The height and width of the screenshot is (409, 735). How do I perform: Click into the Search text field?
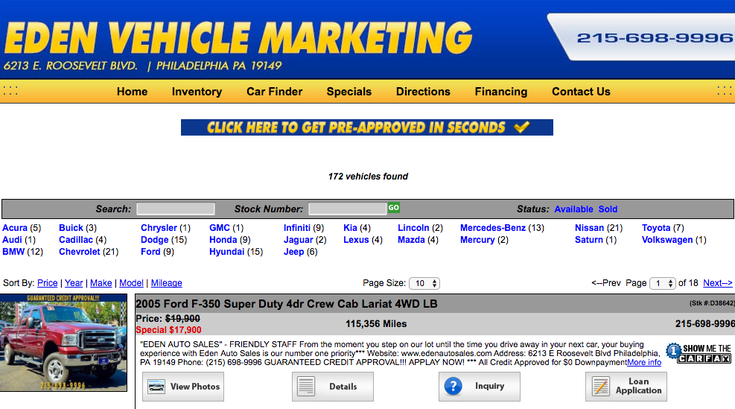(176, 208)
